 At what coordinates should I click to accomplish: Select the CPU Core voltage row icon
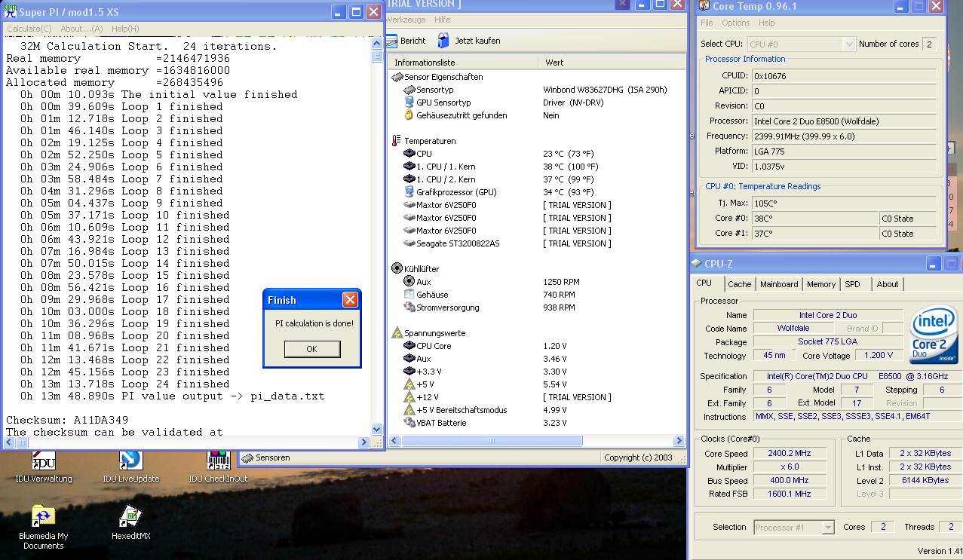click(409, 346)
